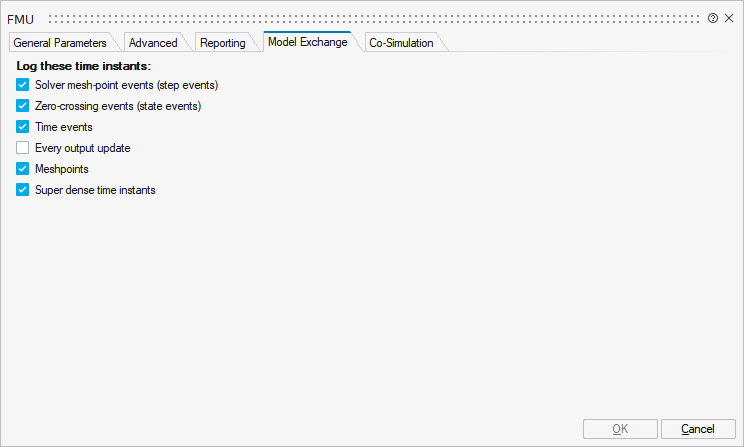Click the Log these time instants heading
This screenshot has height=447, width=744.
click(x=83, y=66)
